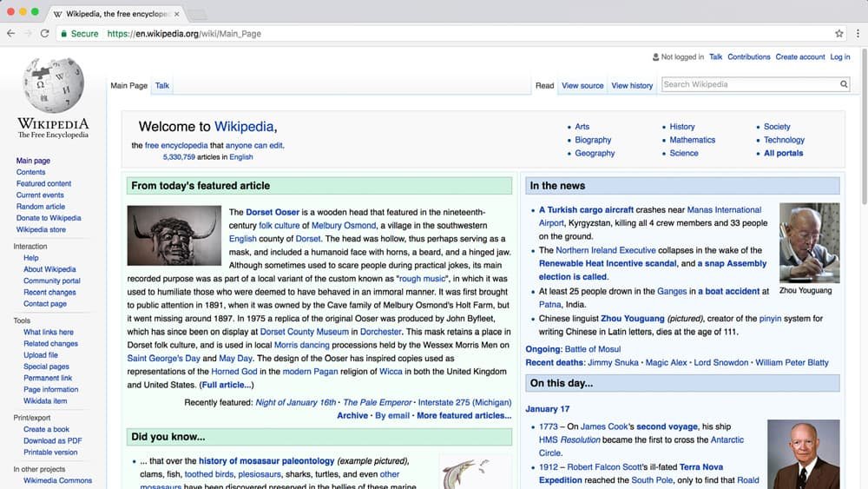Viewport: 868px width, 489px height.
Task: Reload the page with the refresh icon
Action: 45,34
